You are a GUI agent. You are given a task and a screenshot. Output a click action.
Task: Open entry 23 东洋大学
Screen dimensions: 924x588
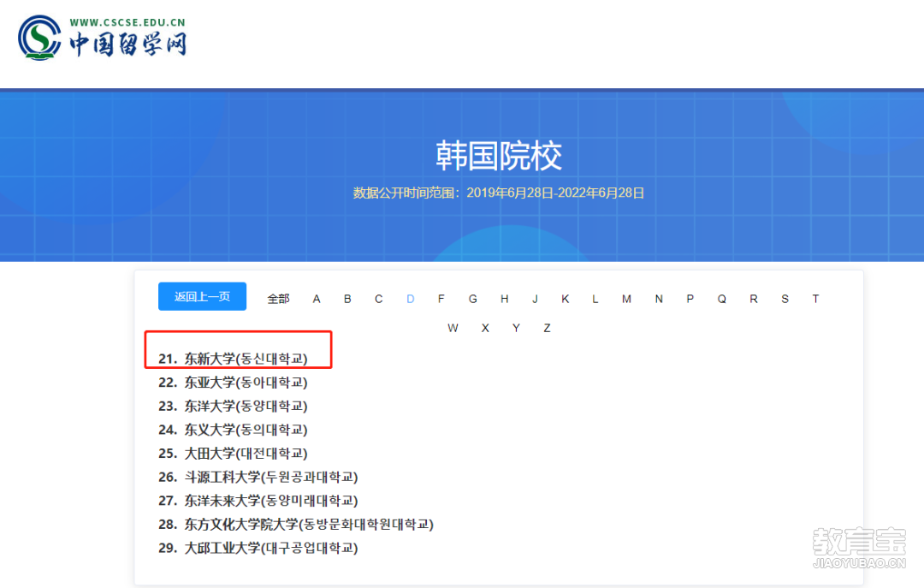tap(234, 406)
